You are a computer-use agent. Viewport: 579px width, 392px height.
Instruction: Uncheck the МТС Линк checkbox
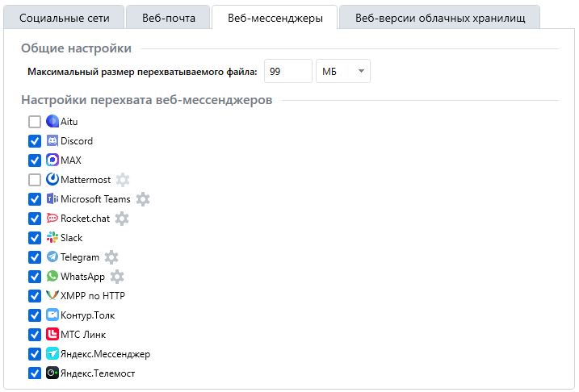click(x=35, y=335)
